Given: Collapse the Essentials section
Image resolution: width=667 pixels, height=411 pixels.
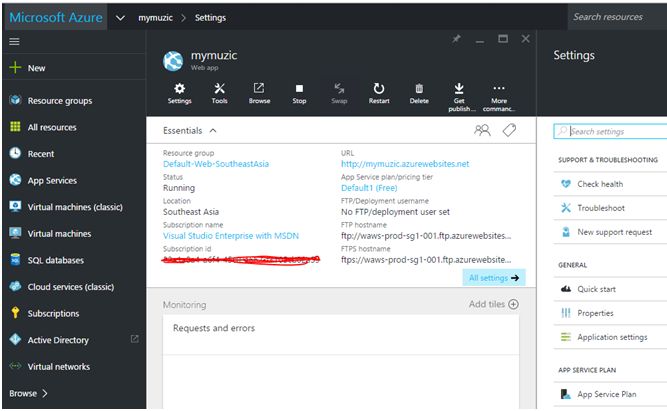Looking at the screenshot, I should pyautogui.click(x=213, y=131).
